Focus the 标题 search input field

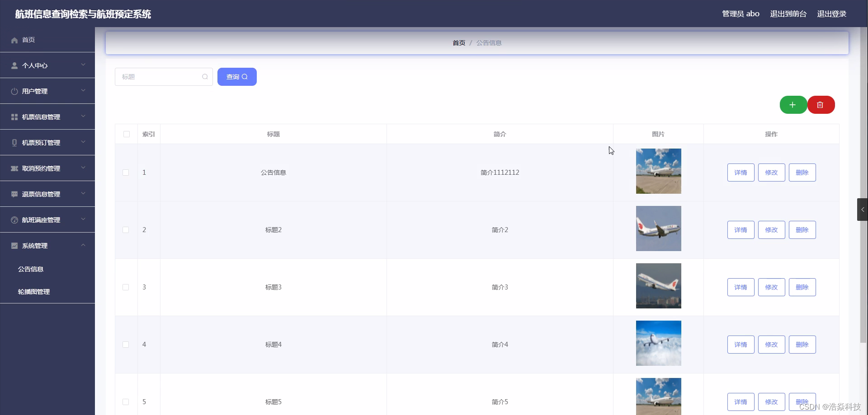[164, 77]
